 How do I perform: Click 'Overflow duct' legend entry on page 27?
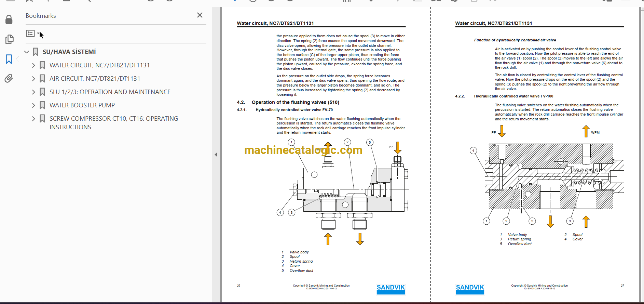coord(520,244)
